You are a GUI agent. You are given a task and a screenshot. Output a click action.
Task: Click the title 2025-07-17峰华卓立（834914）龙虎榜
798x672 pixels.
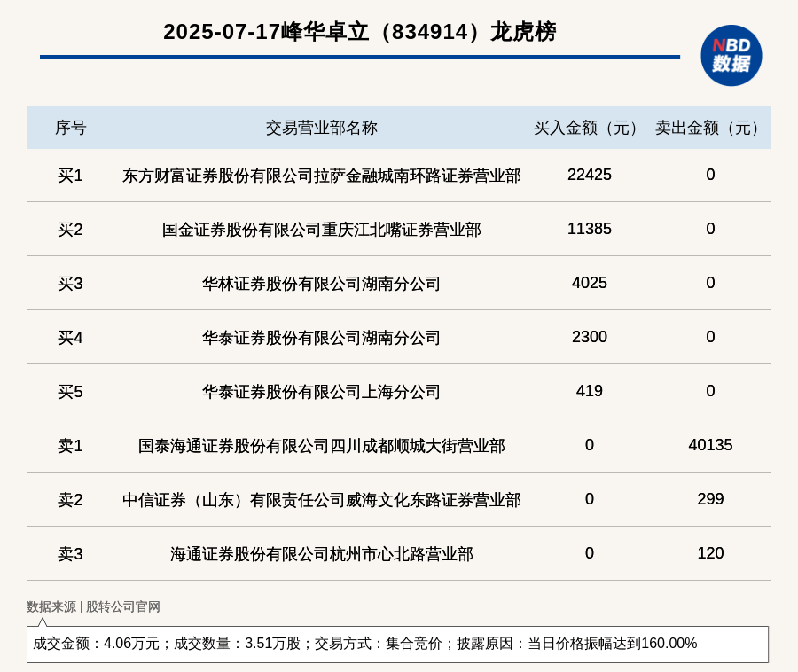point(359,32)
